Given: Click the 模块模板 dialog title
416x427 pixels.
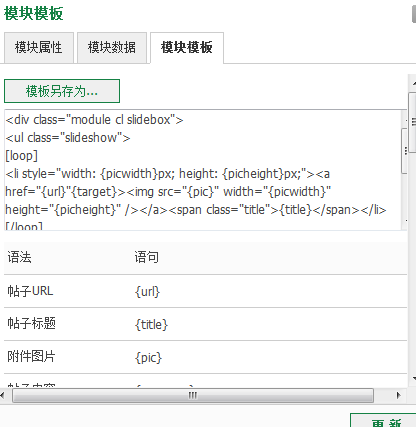Looking at the screenshot, I should point(33,14).
